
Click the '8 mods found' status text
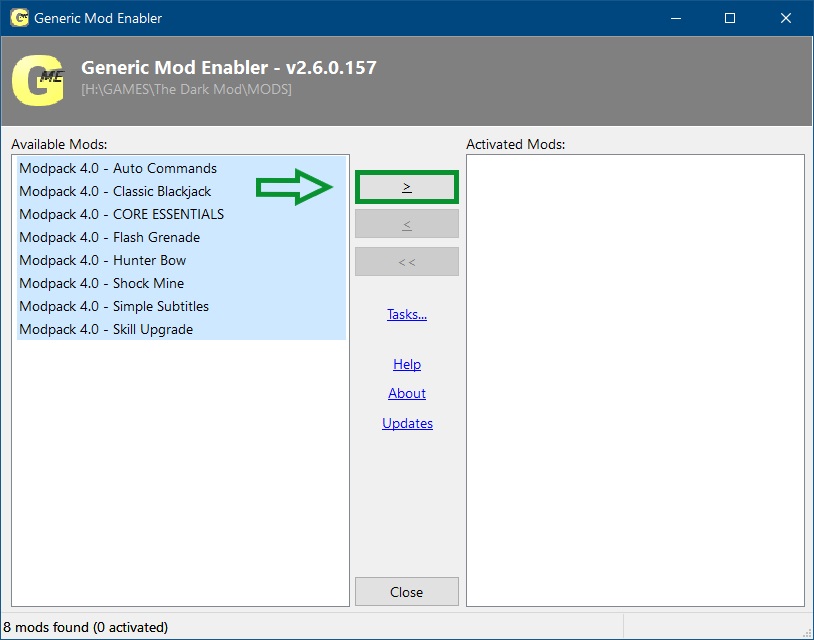pos(86,627)
